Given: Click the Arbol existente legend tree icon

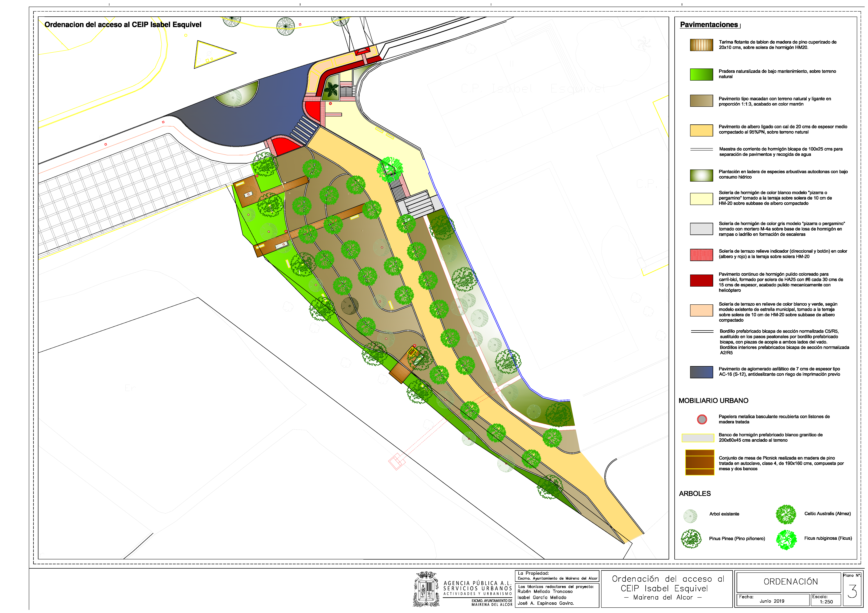Looking at the screenshot, I should (690, 515).
